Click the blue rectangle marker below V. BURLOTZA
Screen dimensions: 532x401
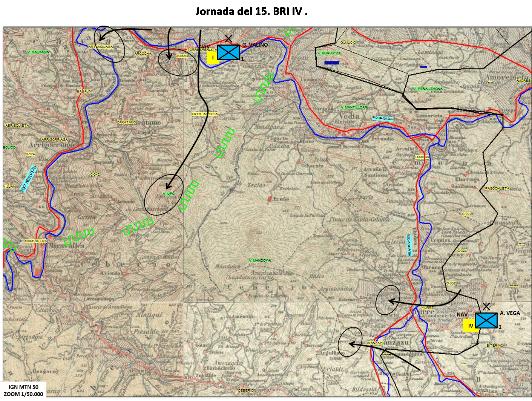(332, 63)
